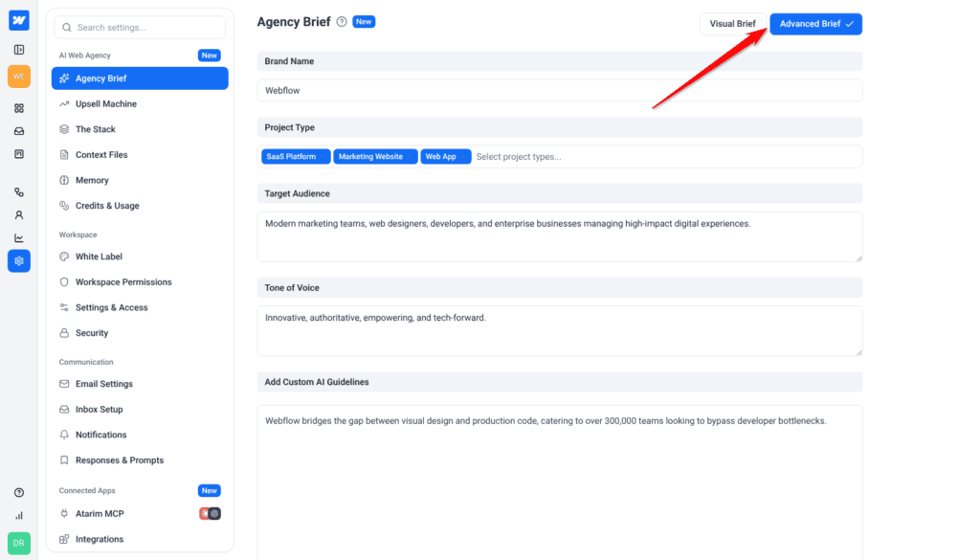The height and width of the screenshot is (560, 980).
Task: Click the bar chart stats icon
Action: [x=19, y=516]
